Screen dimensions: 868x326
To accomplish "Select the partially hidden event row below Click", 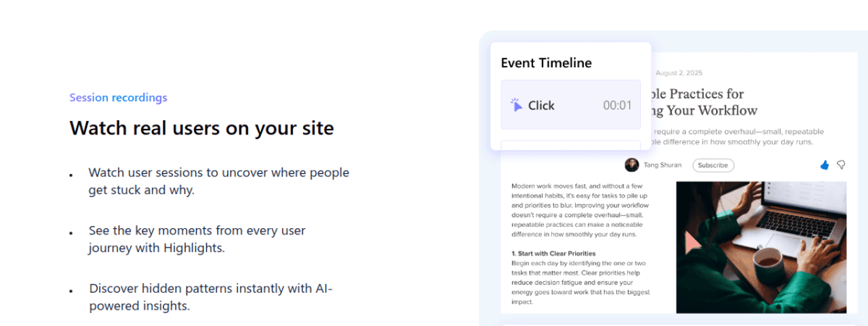I will [561, 145].
